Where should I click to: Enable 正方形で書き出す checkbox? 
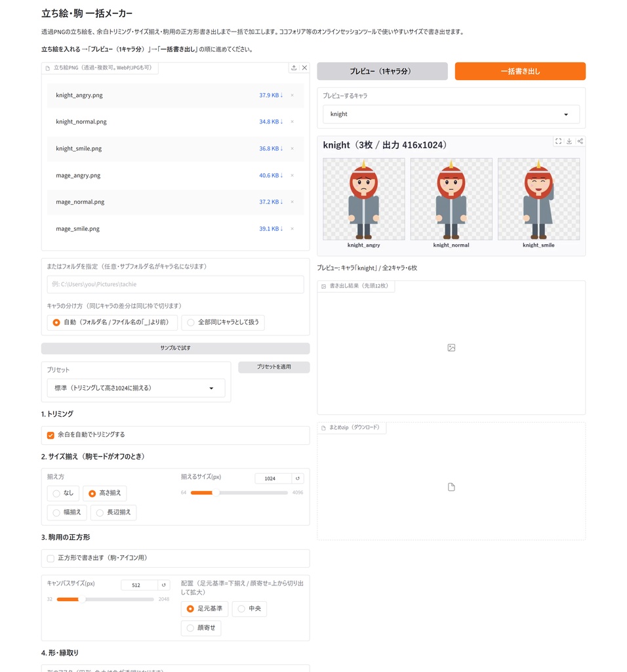coord(51,558)
